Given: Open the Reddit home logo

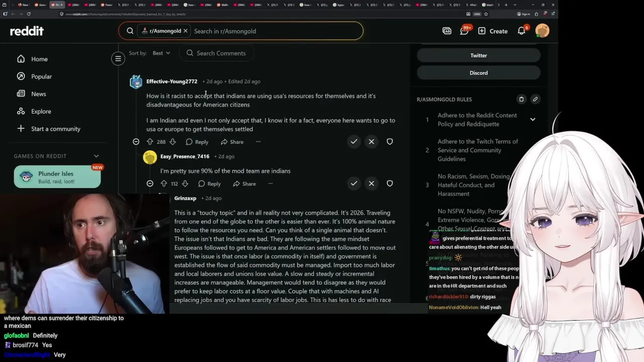Looking at the screenshot, I should point(27,31).
